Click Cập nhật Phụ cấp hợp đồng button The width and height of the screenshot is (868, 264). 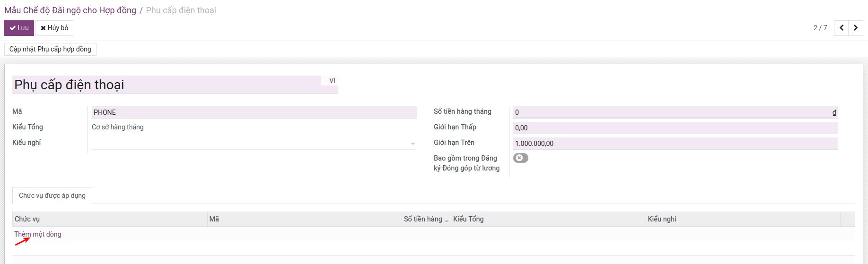coord(50,49)
